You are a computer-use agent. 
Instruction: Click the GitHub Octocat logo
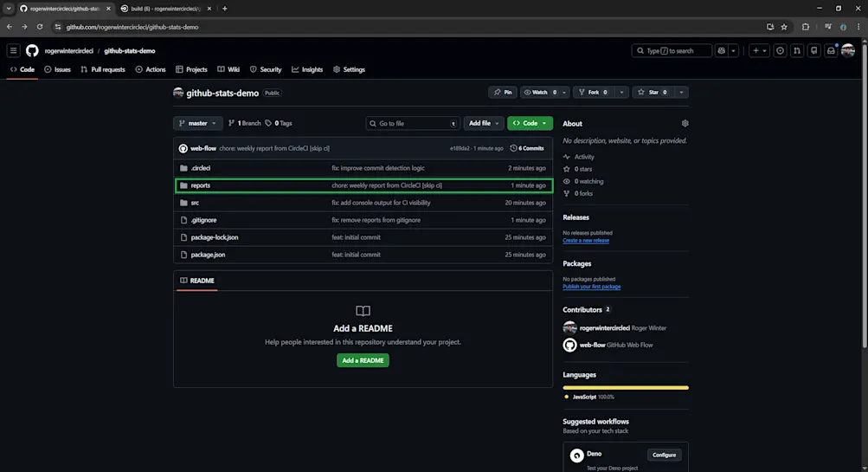(32, 50)
